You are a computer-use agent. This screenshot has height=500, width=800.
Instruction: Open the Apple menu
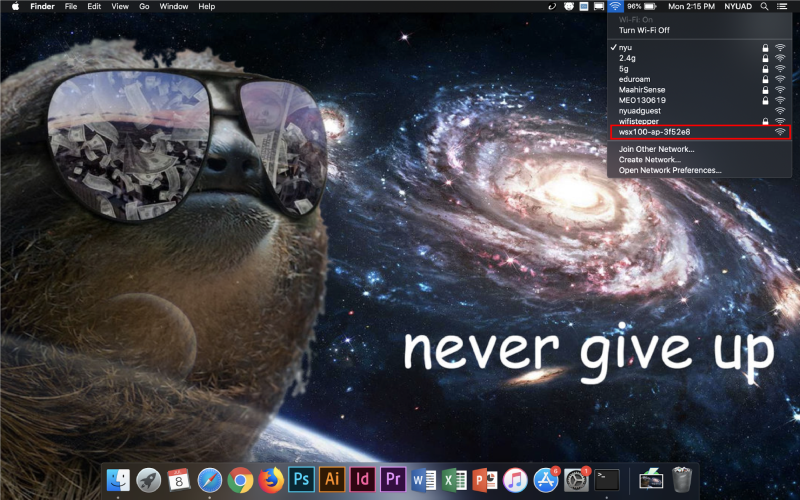[x=15, y=6]
